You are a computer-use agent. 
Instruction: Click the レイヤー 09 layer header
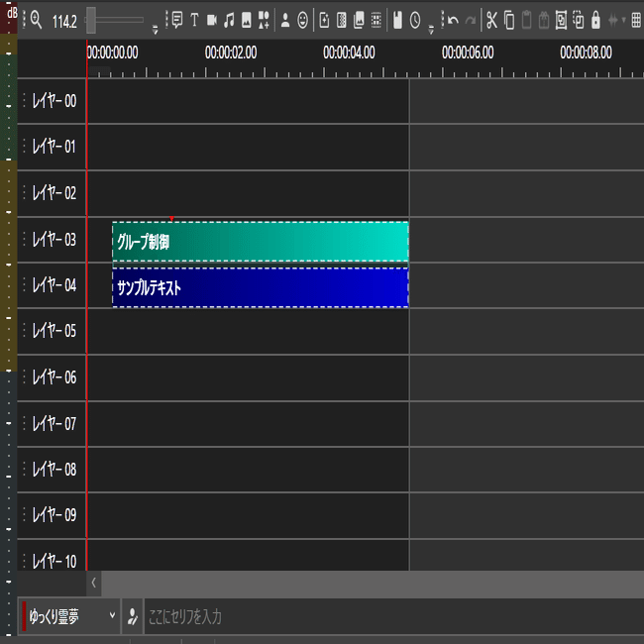pyautogui.click(x=52, y=515)
